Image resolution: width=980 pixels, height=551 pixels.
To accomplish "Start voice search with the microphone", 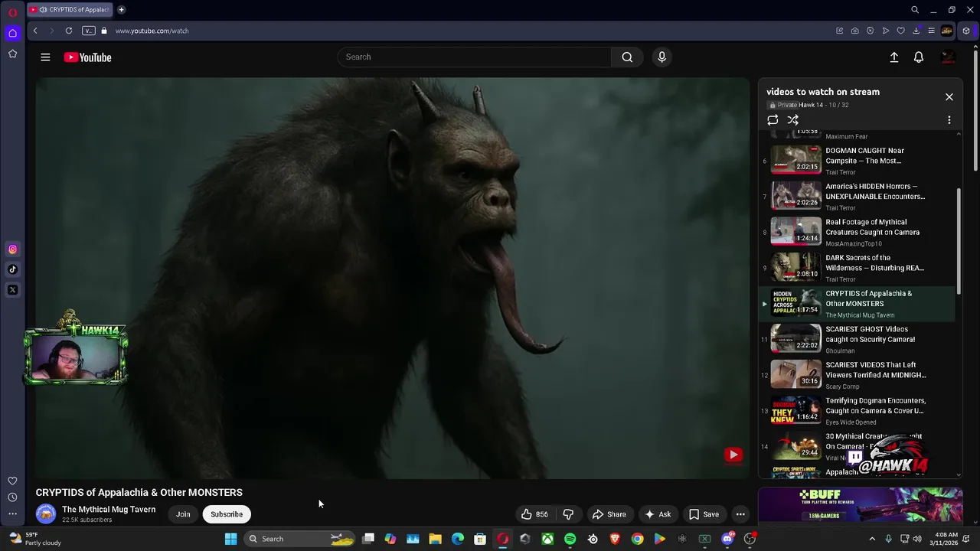I will 662,57.
